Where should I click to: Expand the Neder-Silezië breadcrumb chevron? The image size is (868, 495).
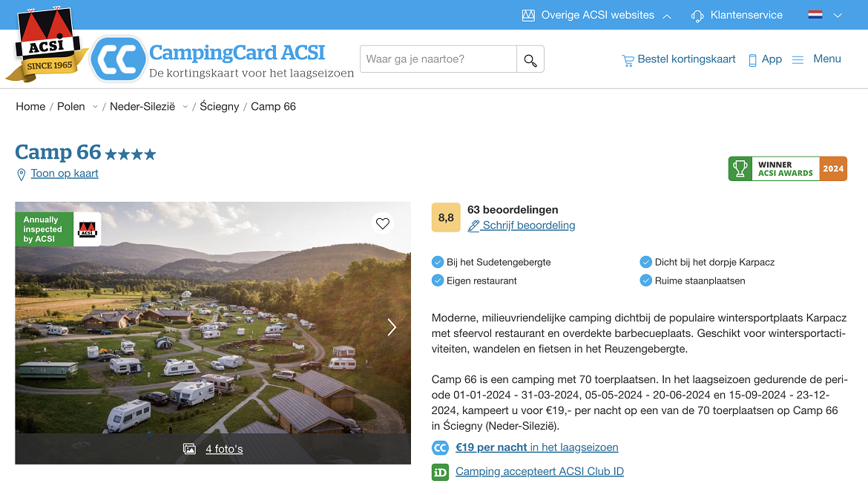185,107
